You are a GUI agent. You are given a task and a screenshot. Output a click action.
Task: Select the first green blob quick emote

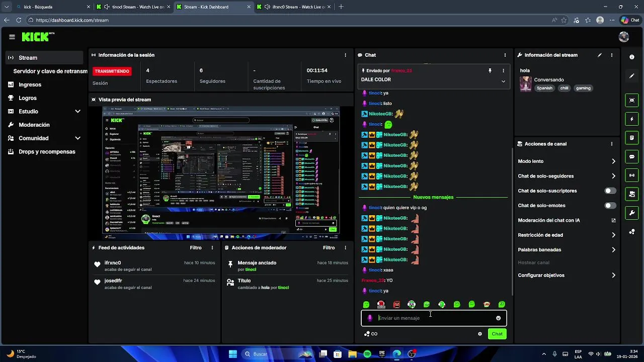[366, 304]
